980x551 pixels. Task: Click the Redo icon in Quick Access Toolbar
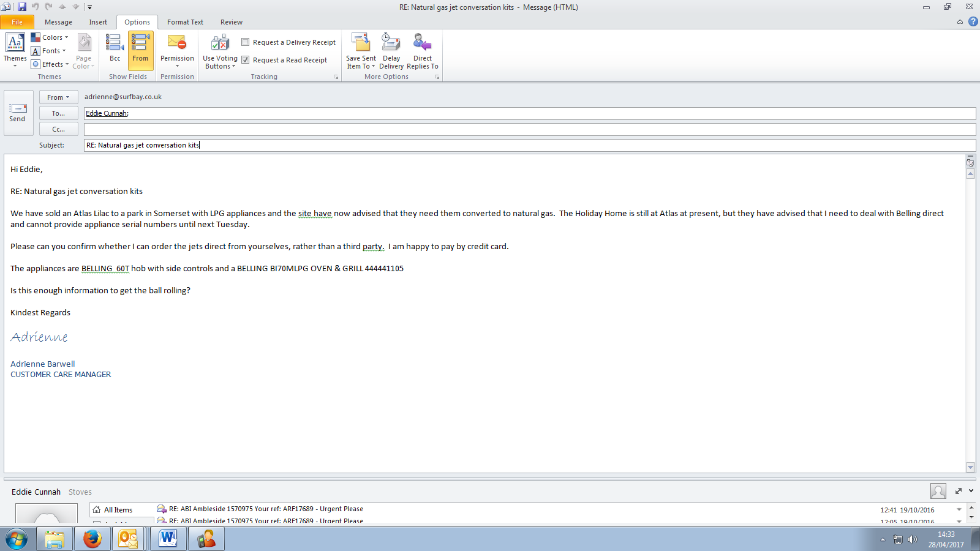tap(48, 7)
